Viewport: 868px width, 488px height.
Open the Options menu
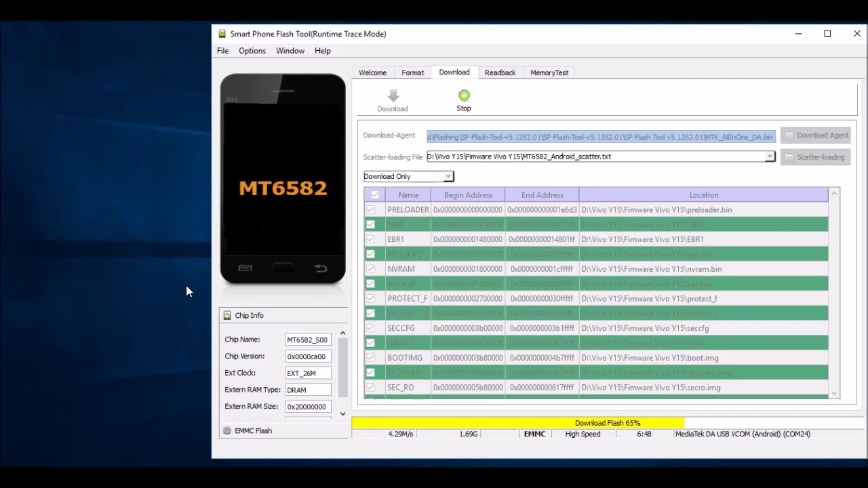(252, 51)
